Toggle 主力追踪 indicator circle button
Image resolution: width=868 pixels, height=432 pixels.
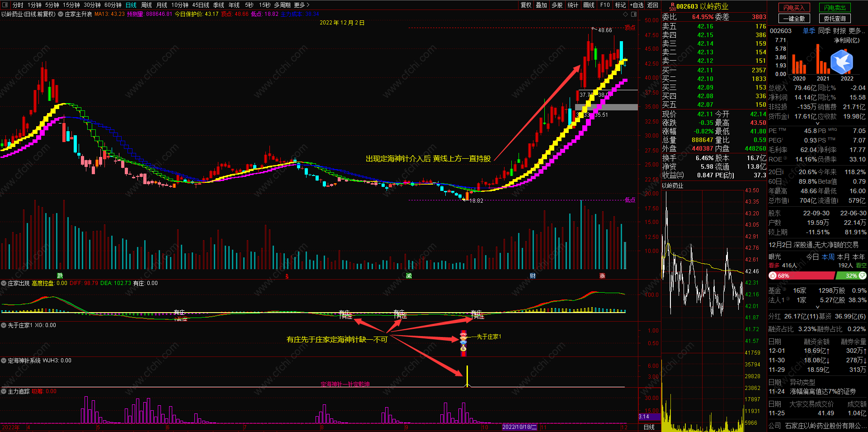click(x=4, y=391)
